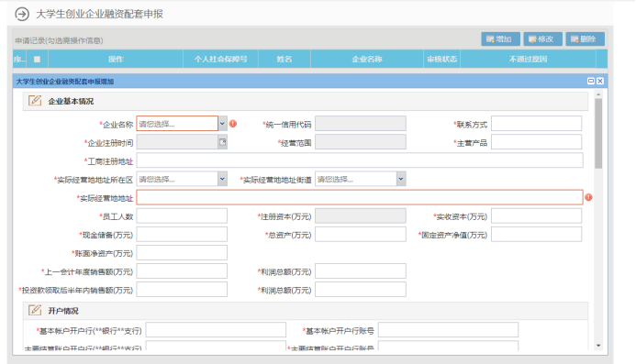
Task: Open the calendar picker for 企业注册时间
Action: pos(223,142)
